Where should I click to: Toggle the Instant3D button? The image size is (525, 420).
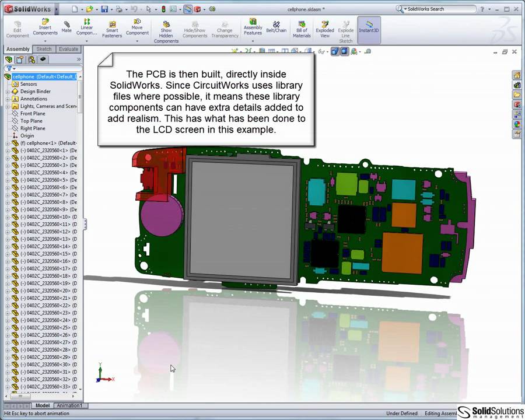point(369,30)
